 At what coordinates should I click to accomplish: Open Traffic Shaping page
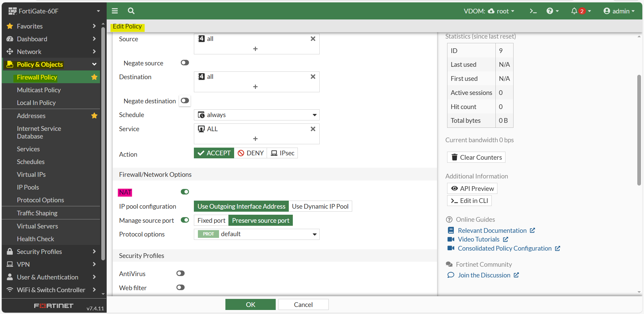tap(37, 213)
